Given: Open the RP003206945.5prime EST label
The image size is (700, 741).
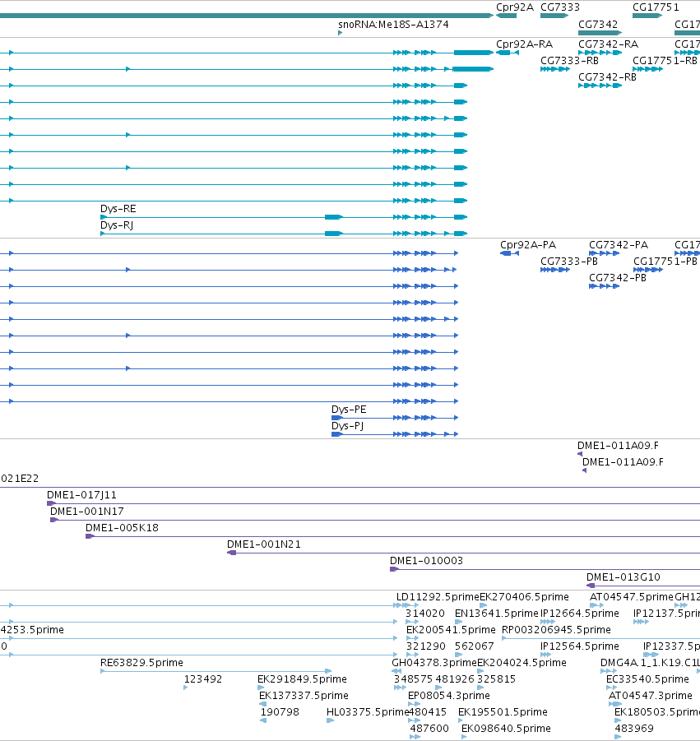Looking at the screenshot, I should point(556,630).
